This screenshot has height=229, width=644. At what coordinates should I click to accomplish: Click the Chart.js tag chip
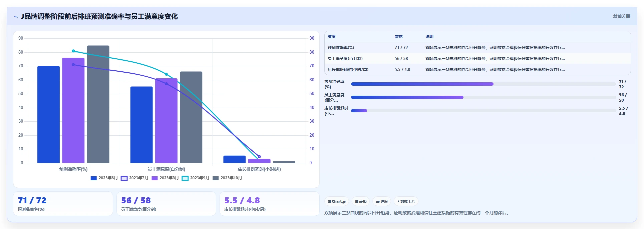coord(337,201)
